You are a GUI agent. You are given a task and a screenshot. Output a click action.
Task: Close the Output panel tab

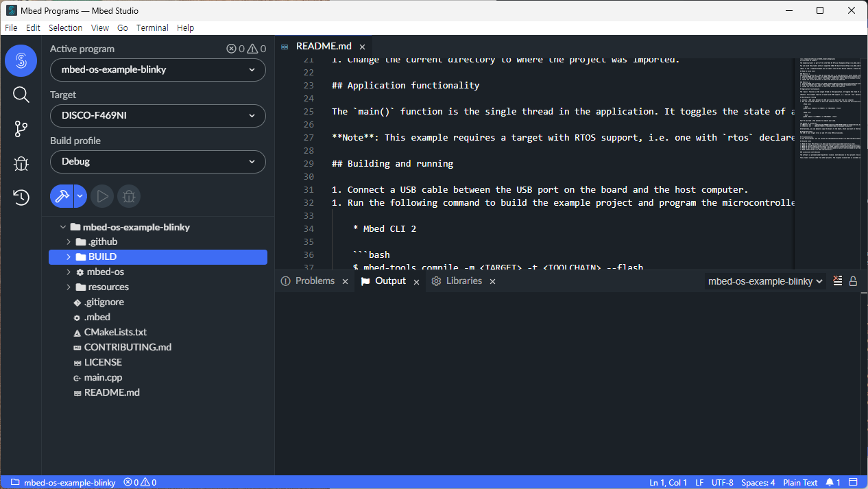click(x=416, y=282)
